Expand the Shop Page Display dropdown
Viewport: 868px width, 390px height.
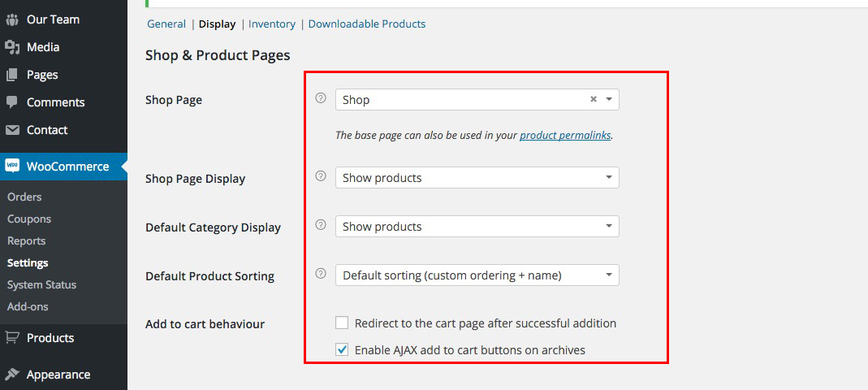(476, 178)
